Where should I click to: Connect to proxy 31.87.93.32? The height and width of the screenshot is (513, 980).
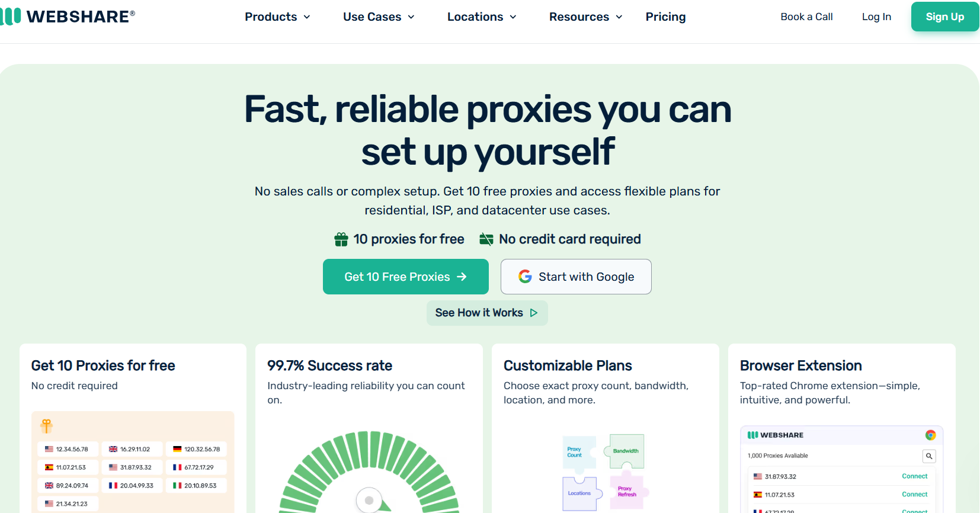[x=914, y=476]
